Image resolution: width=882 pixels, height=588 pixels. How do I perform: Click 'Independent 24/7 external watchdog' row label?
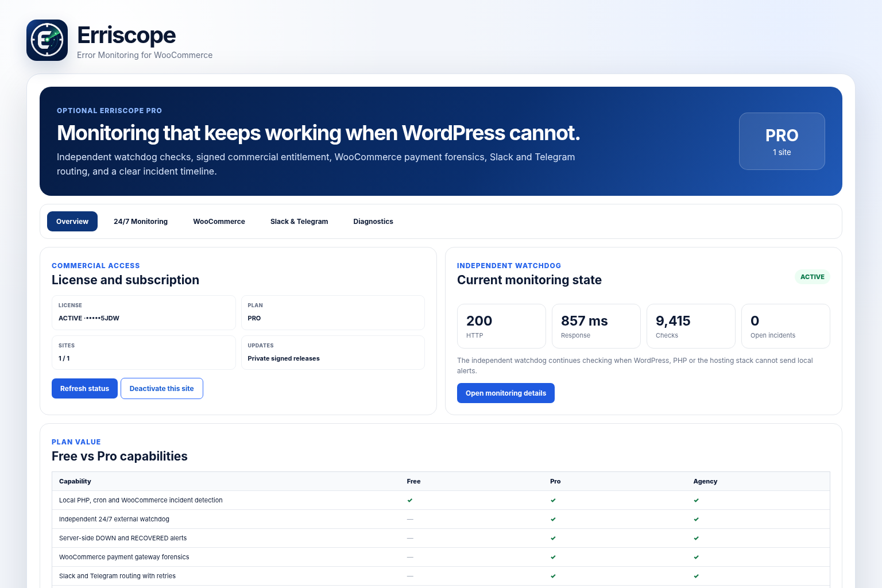tap(114, 519)
